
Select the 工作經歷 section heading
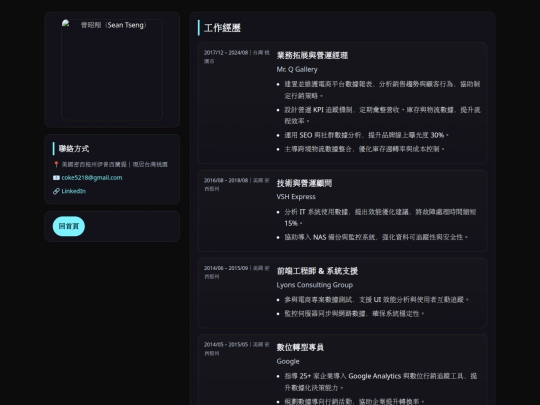(x=222, y=28)
